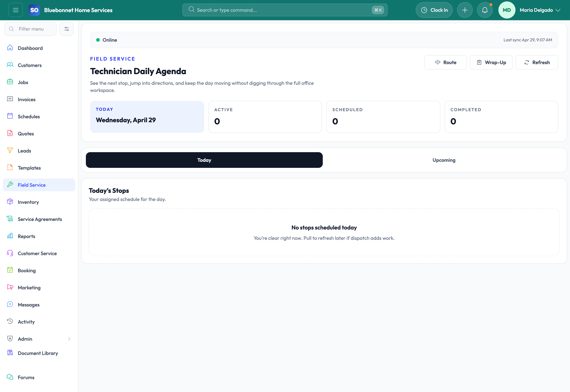This screenshot has width=570, height=392.
Task: Click the Activity history icon
Action: [x=10, y=321]
